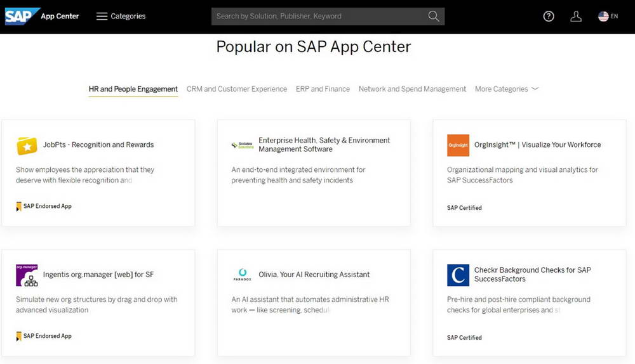Switch to CRM and Customer Experience tab
Screen dimensions: 635x364
tap(236, 89)
